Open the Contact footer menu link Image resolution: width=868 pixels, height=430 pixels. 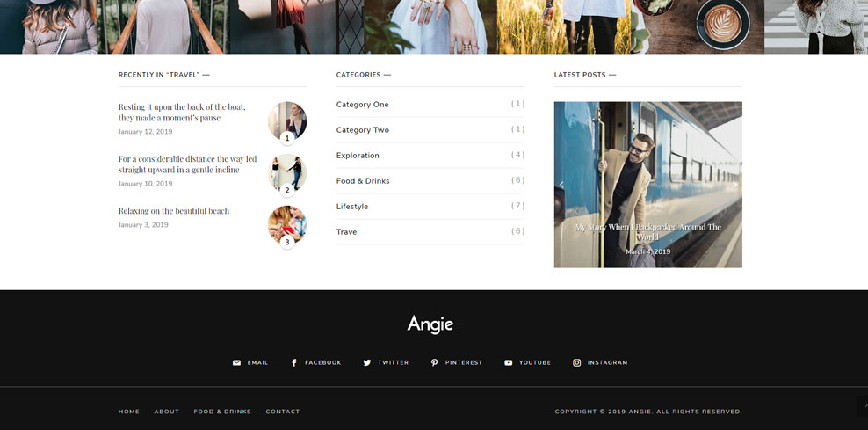pyautogui.click(x=283, y=412)
